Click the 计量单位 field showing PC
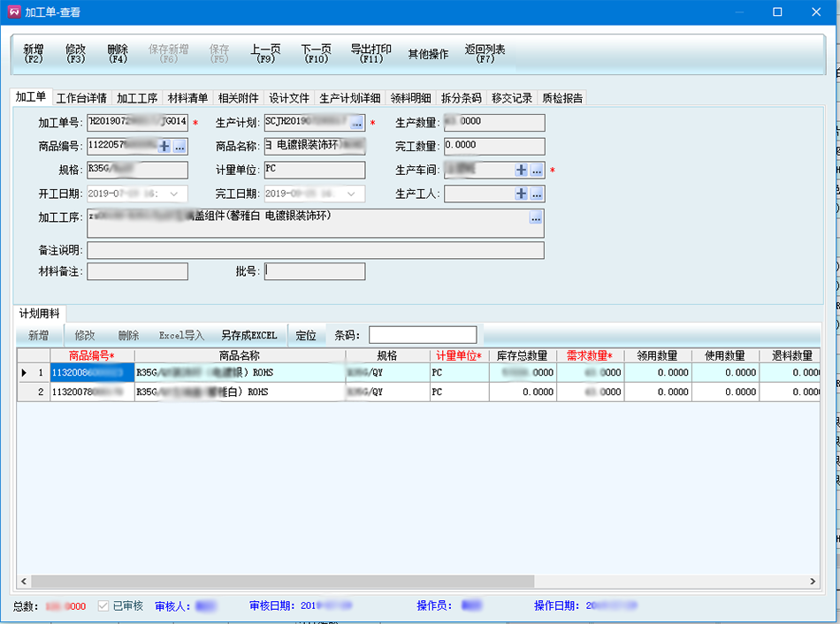The width and height of the screenshot is (840, 624). click(x=315, y=171)
